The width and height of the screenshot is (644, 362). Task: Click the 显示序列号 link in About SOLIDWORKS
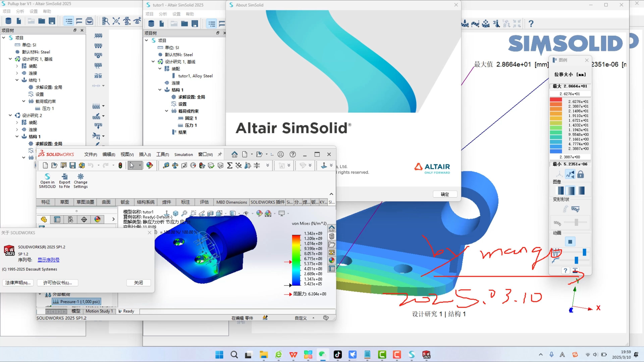48,260
